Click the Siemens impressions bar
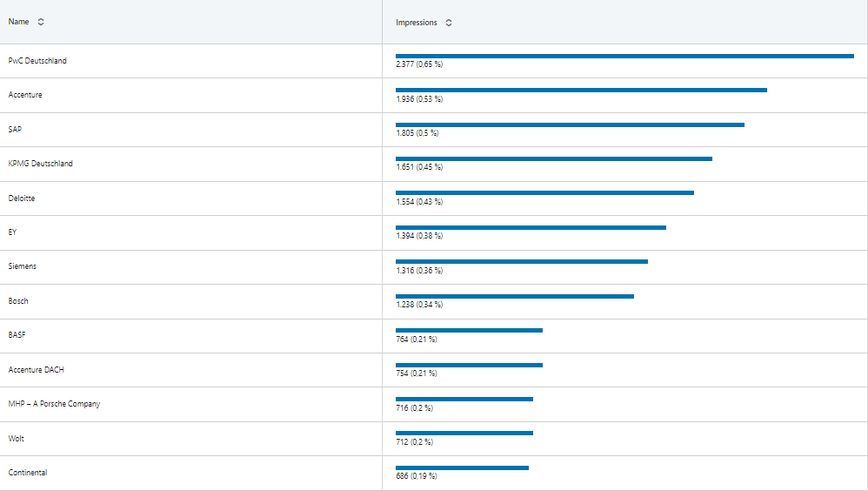The width and height of the screenshot is (868, 491). 522,261
